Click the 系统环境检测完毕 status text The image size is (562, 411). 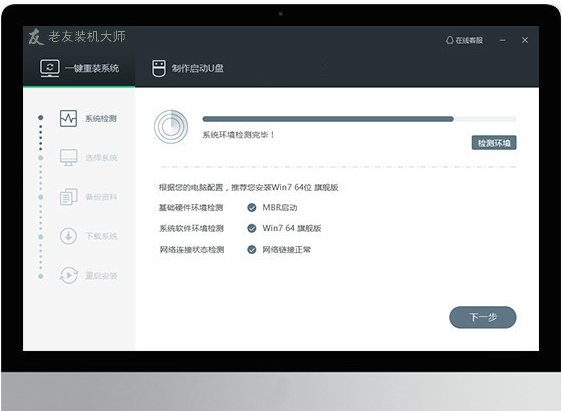click(238, 135)
